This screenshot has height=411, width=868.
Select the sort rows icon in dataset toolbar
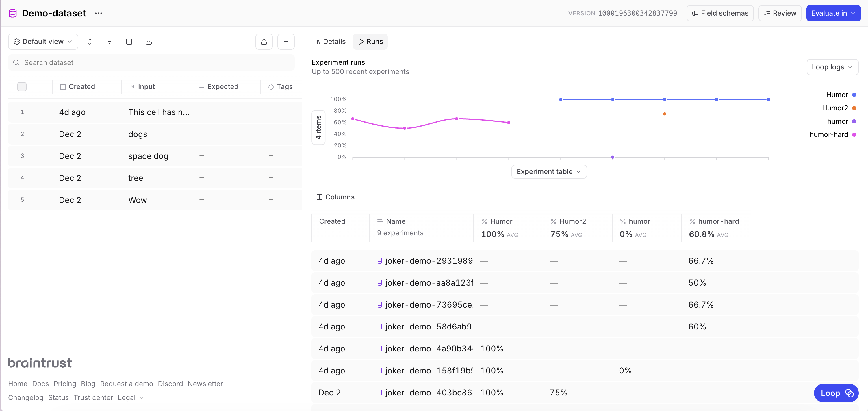[90, 41]
